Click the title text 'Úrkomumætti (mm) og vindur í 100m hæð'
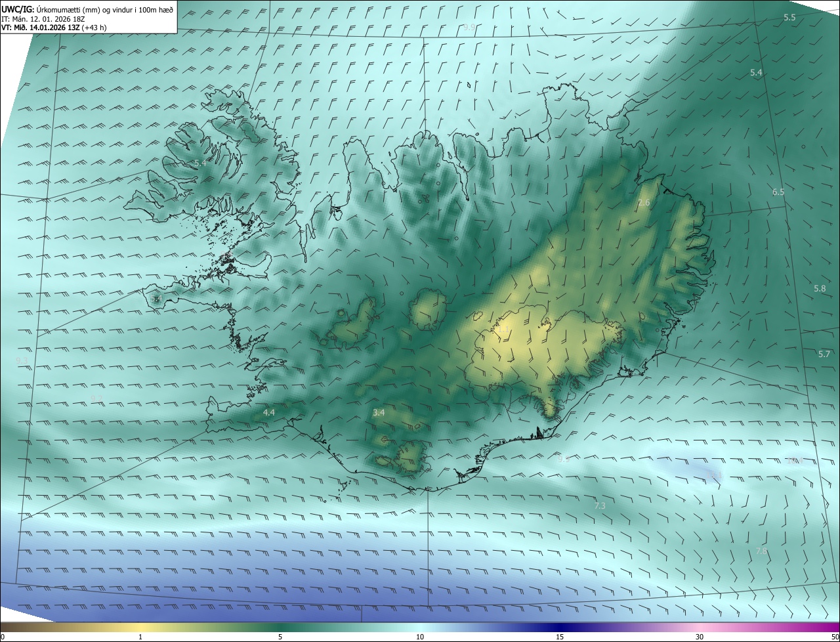Viewport: 840px width, 642px height. tap(104, 9)
